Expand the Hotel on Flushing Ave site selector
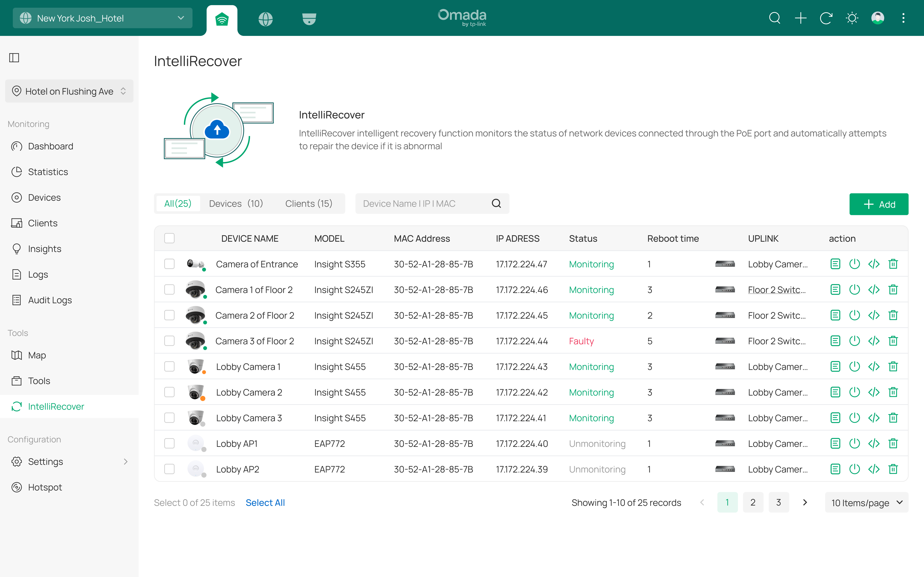 tap(69, 91)
